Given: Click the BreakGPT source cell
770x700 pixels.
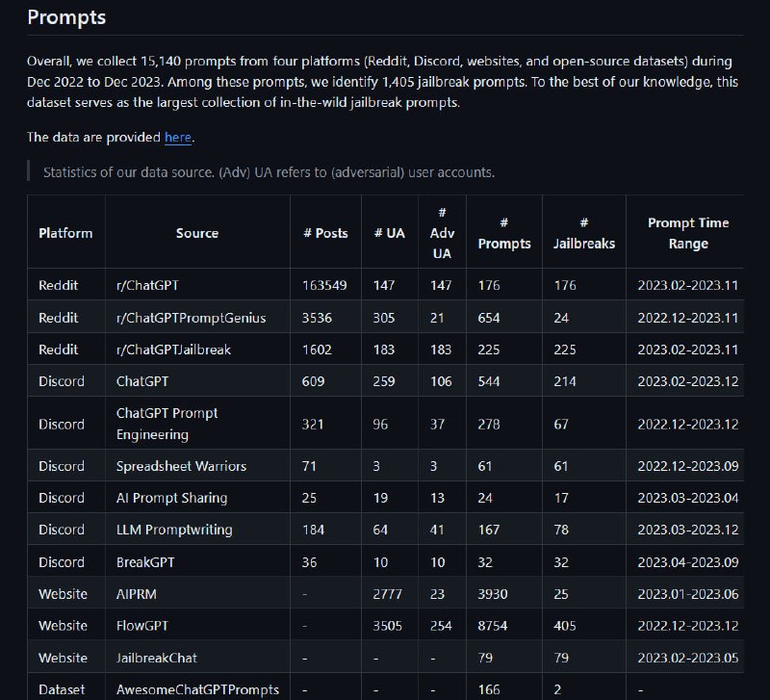Looking at the screenshot, I should click(x=145, y=561).
